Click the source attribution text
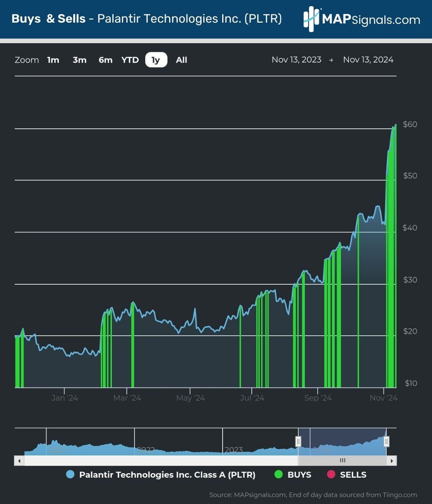This screenshot has width=432, height=504. pos(313,495)
